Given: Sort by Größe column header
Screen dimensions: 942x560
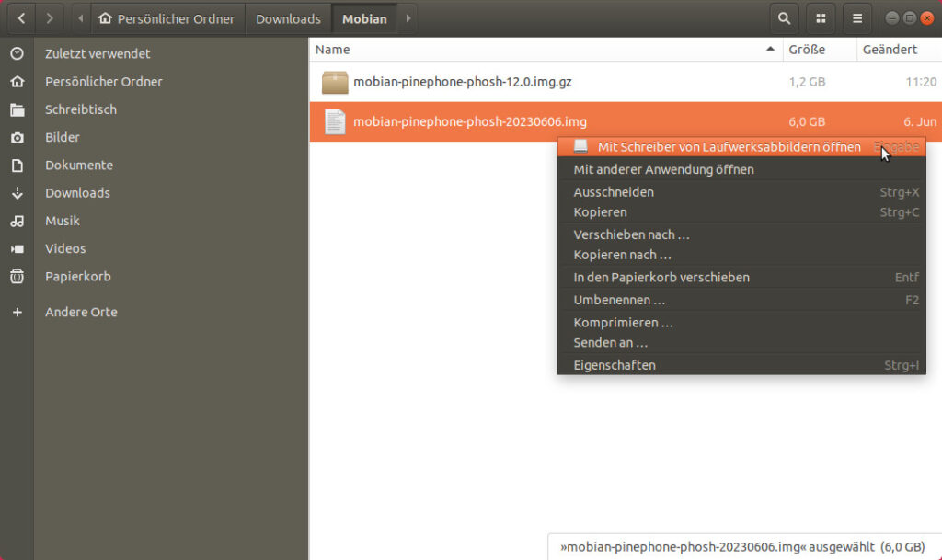Looking at the screenshot, I should pyautogui.click(x=820, y=50).
